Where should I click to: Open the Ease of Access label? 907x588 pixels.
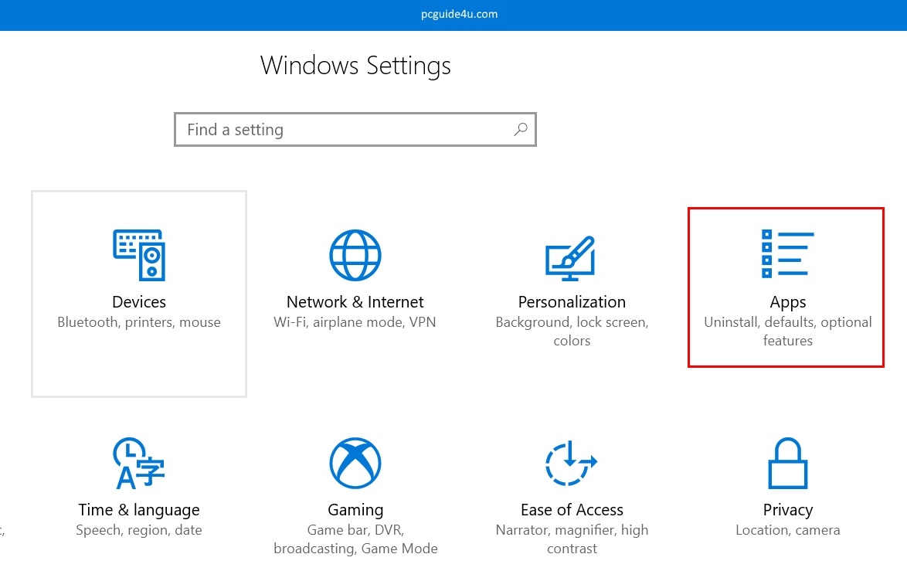tap(572, 510)
